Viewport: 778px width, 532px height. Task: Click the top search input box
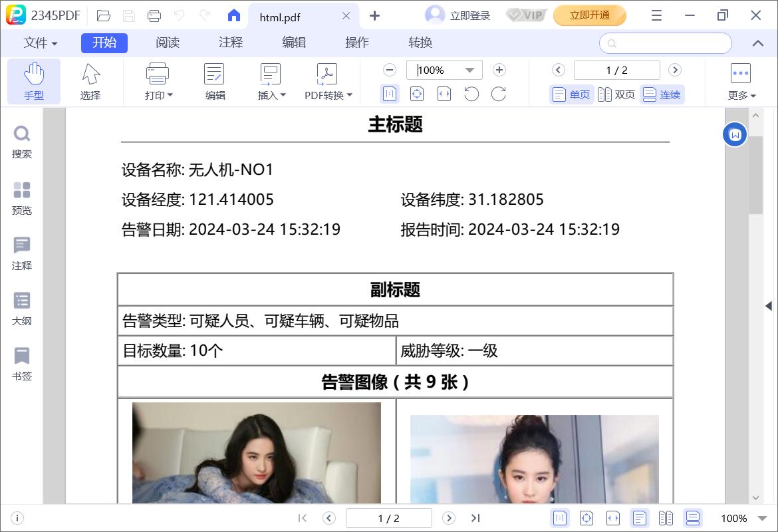tap(672, 43)
